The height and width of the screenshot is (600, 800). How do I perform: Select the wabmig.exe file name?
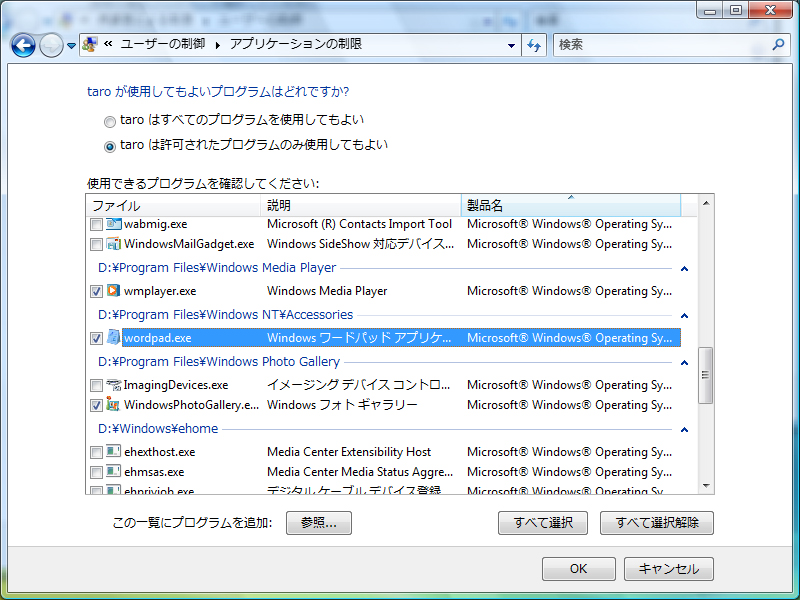click(x=156, y=224)
